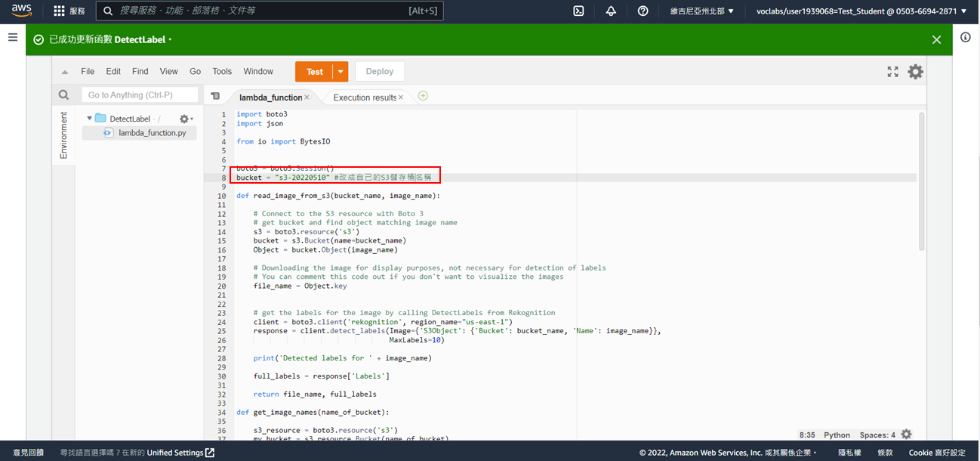Click the 8:35 cursor position indicator

(x=807, y=435)
